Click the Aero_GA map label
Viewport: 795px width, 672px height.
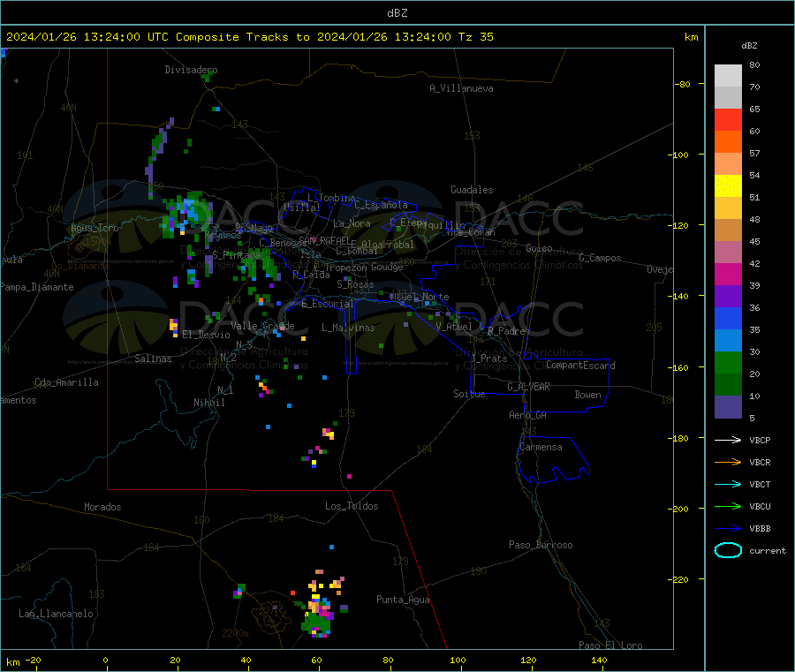point(528,416)
